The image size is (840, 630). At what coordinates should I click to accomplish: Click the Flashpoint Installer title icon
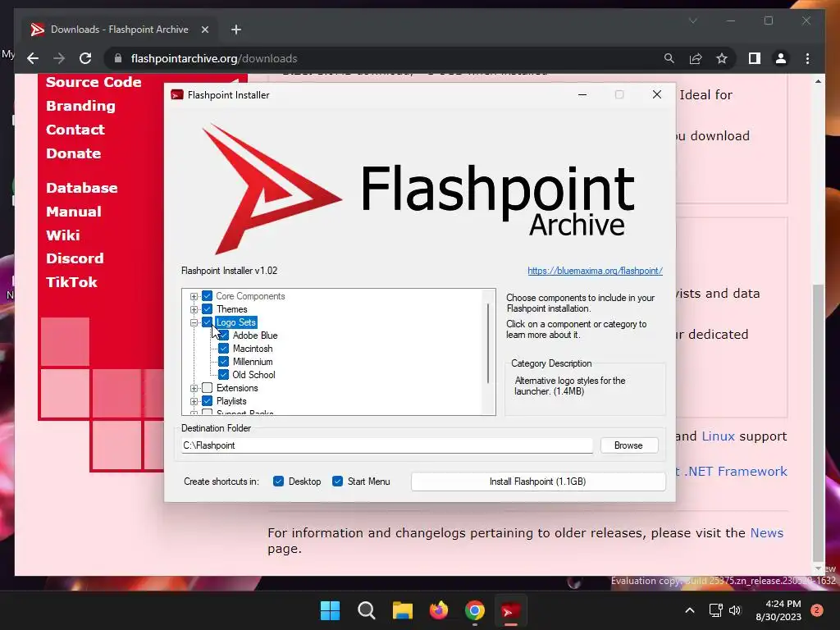coord(177,95)
